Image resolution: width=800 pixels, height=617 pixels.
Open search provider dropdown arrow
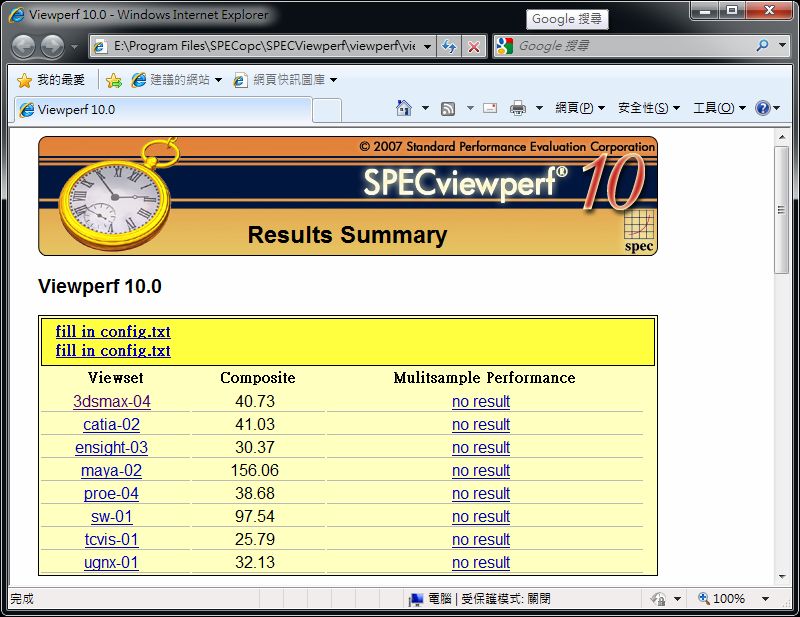pos(782,46)
